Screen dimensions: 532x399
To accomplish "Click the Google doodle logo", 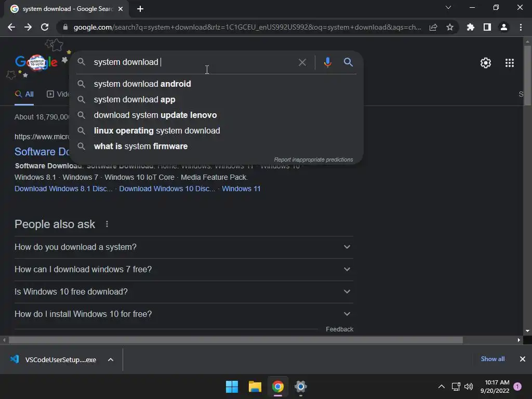I will pyautogui.click(x=36, y=62).
